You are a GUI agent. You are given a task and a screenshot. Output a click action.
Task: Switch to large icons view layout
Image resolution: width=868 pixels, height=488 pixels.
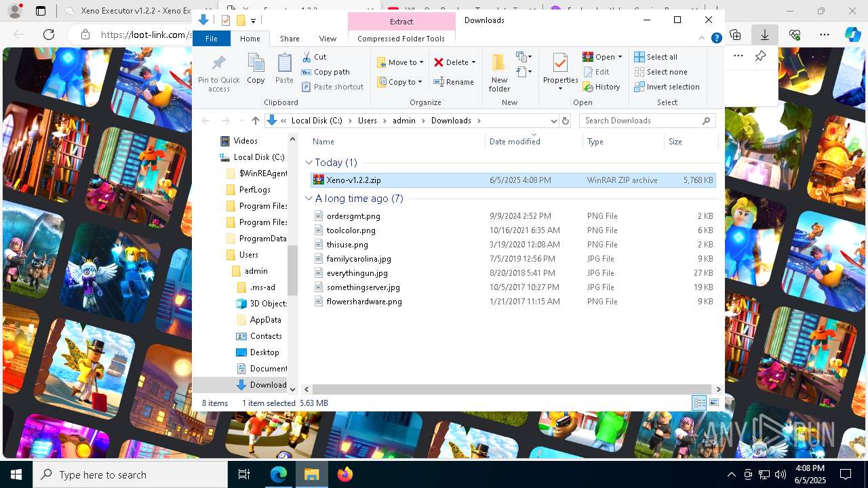(713, 403)
